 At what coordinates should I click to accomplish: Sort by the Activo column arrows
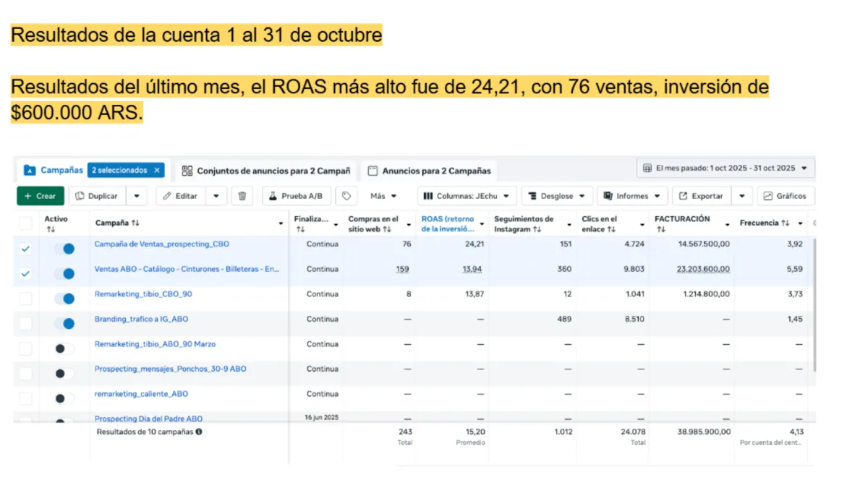click(x=51, y=229)
